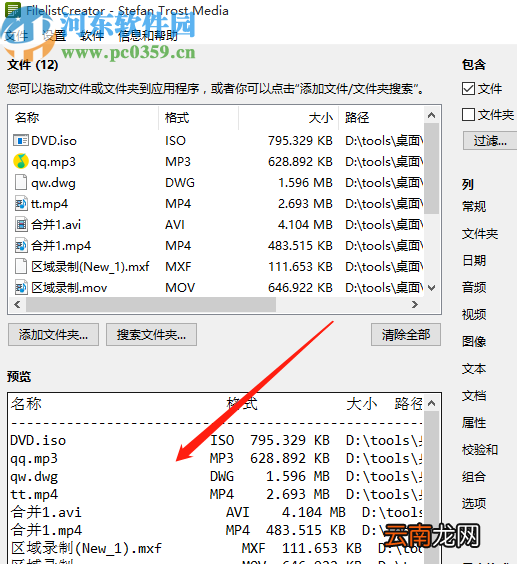Enable the 文件 include checkbox
Image resolution: width=517 pixels, height=564 pixels.
[x=468, y=88]
